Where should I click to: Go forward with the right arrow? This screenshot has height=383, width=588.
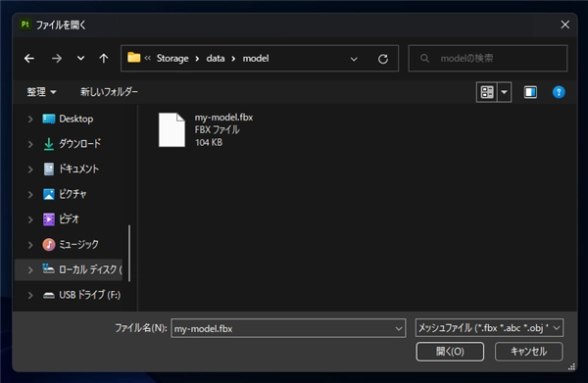tap(57, 59)
